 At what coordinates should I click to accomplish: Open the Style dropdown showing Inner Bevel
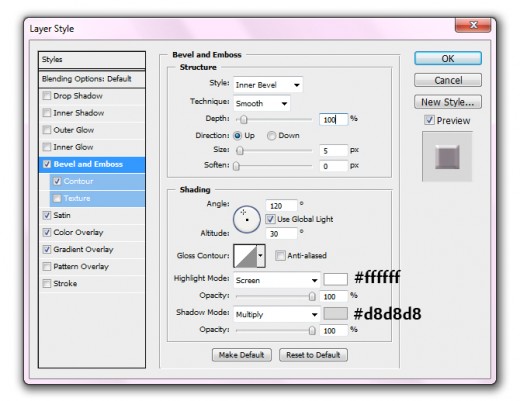pyautogui.click(x=268, y=85)
